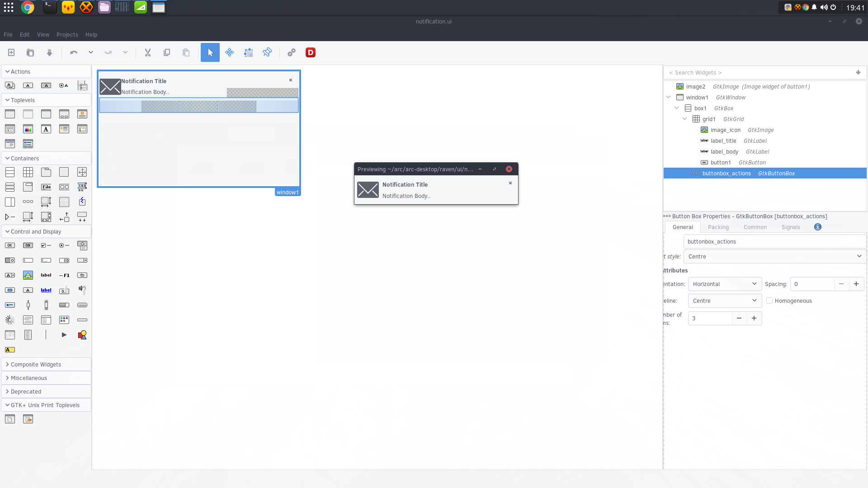
Task: Expand the Miscellaneous section
Action: pyautogui.click(x=46, y=378)
